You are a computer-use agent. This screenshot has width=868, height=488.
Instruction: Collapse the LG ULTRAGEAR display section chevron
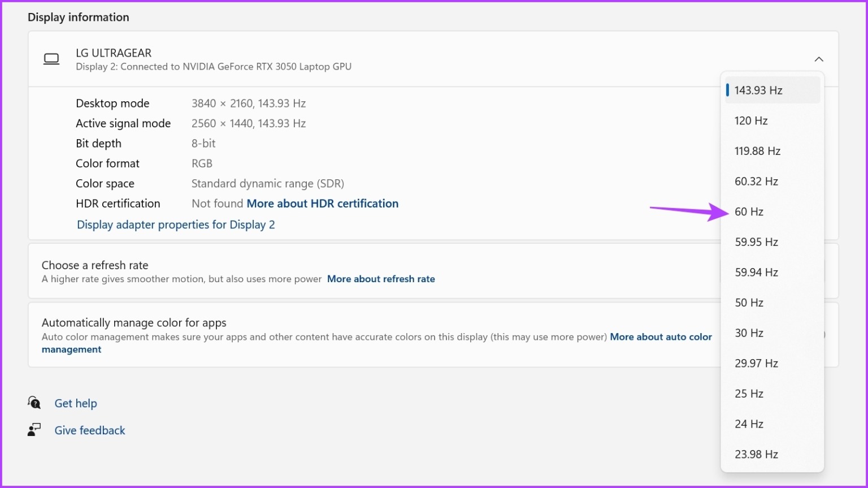tap(818, 59)
